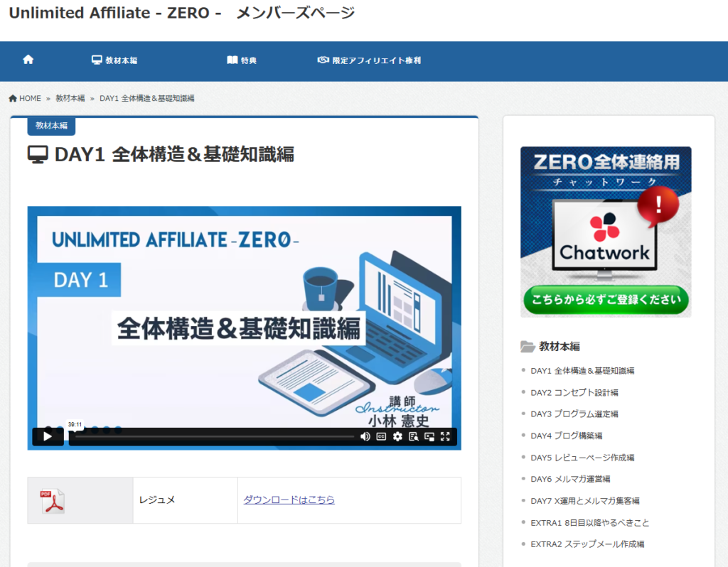Open the video transcript icon
Image resolution: width=728 pixels, height=567 pixels.
click(x=414, y=436)
